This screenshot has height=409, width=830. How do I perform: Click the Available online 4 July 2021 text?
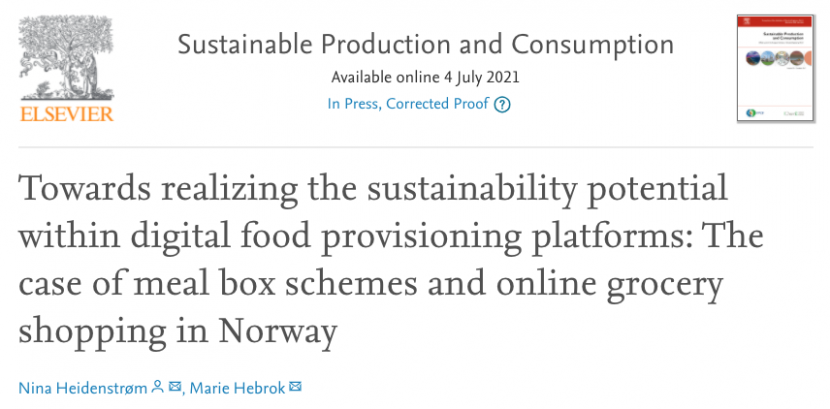pyautogui.click(x=425, y=77)
